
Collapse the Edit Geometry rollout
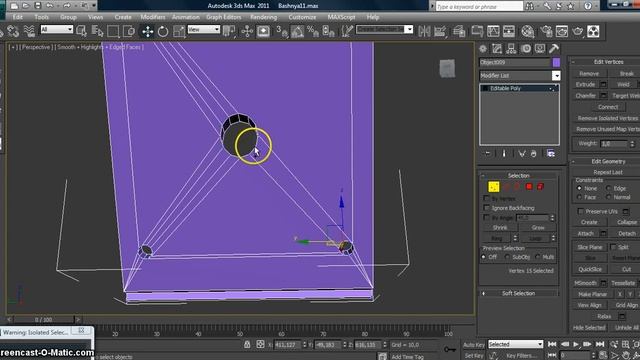pyautogui.click(x=608, y=161)
